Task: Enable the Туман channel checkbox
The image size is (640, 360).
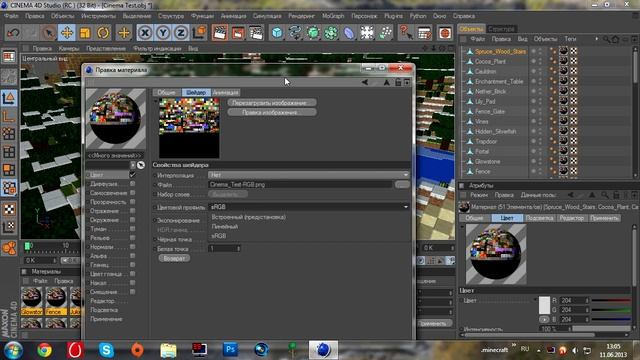Action: 132,229
